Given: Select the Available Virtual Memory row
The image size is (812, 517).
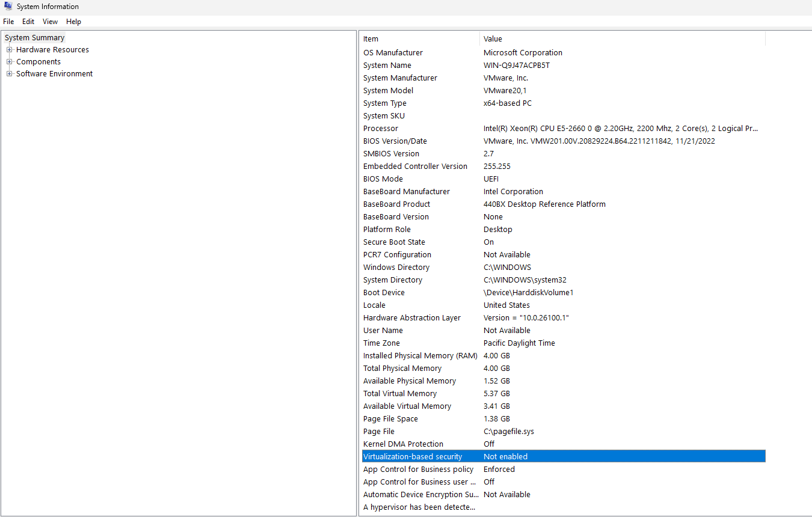Looking at the screenshot, I should click(x=564, y=406).
